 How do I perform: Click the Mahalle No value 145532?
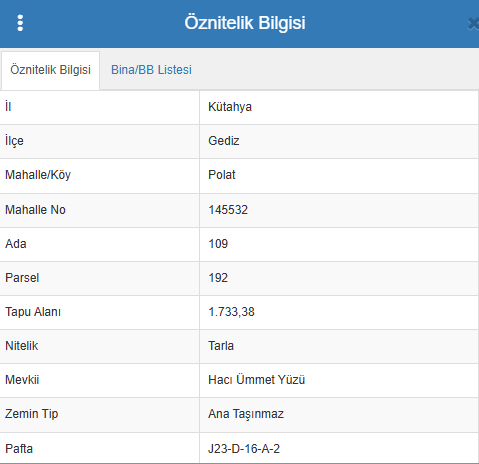pos(228,210)
